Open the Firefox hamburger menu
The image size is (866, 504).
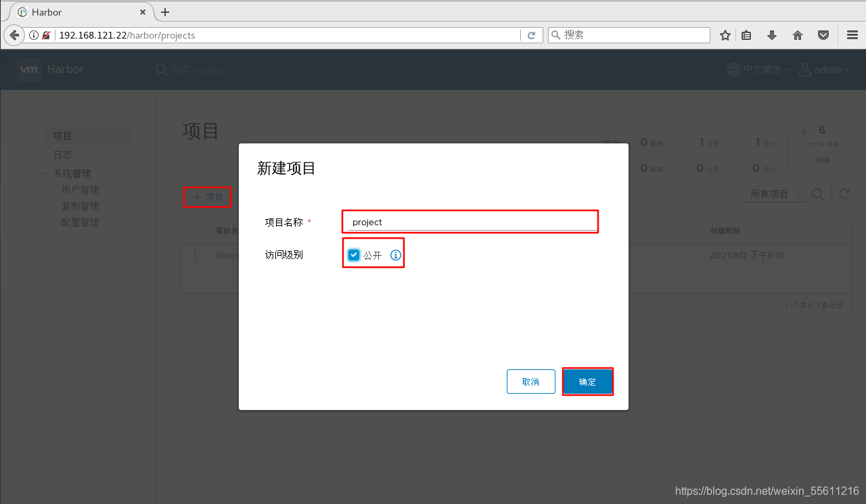point(852,35)
